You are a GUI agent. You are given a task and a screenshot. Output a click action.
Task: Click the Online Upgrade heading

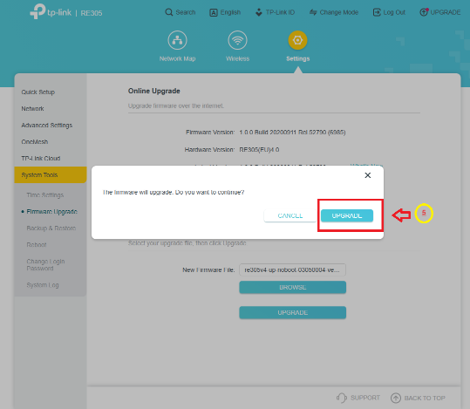click(x=154, y=91)
